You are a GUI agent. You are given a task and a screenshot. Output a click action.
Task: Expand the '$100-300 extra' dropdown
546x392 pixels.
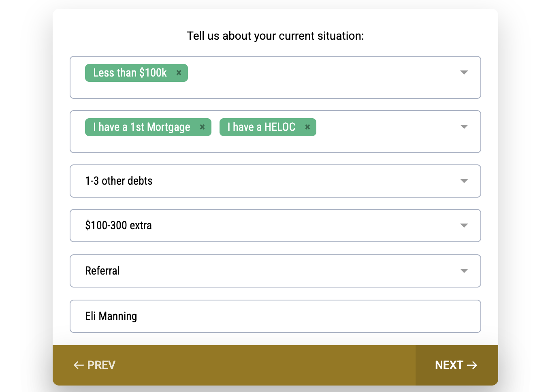click(464, 226)
